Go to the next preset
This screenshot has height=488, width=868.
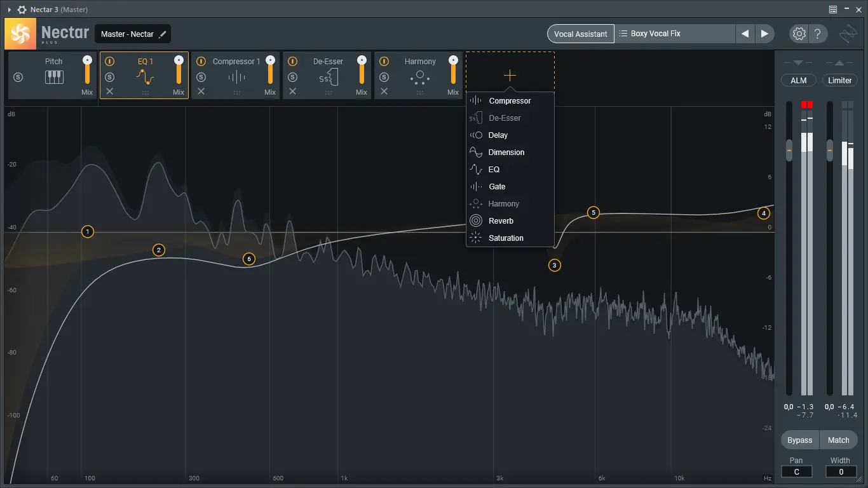[764, 34]
